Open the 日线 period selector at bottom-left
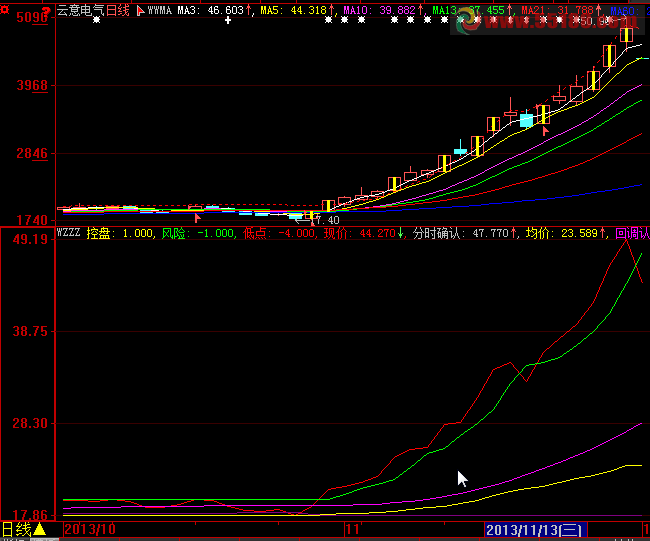This screenshot has height=541, width=650. (16, 529)
